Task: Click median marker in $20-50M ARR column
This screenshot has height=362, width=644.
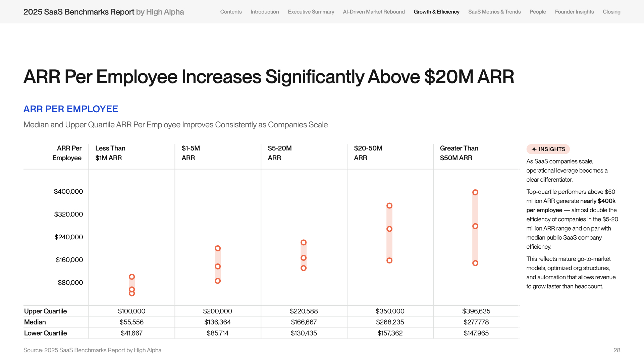Action: pos(389,229)
